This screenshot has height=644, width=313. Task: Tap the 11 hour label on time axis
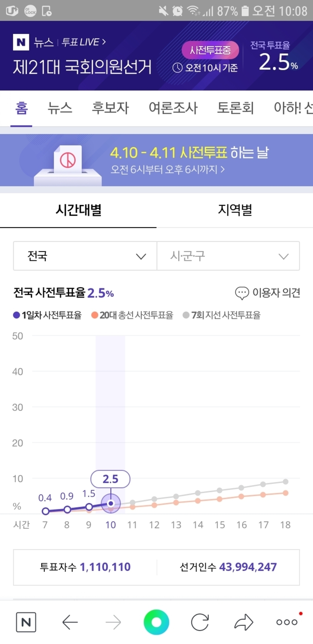point(132,525)
